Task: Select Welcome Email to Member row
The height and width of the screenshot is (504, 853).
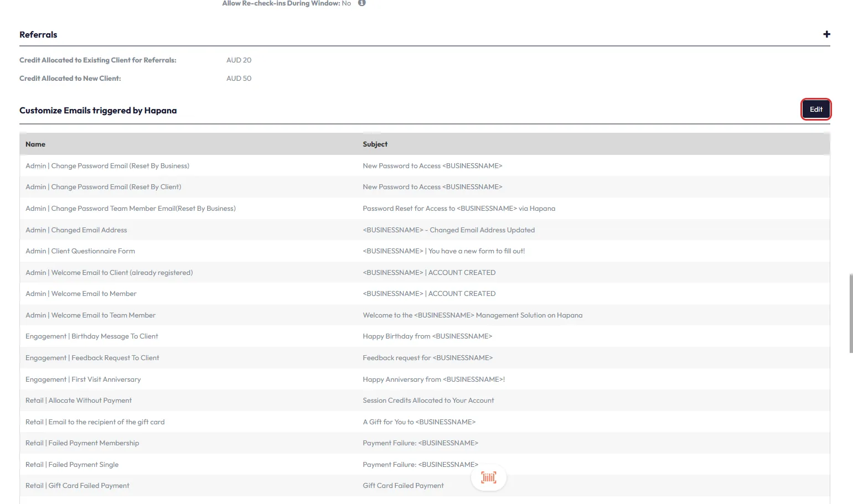Action: (81, 294)
